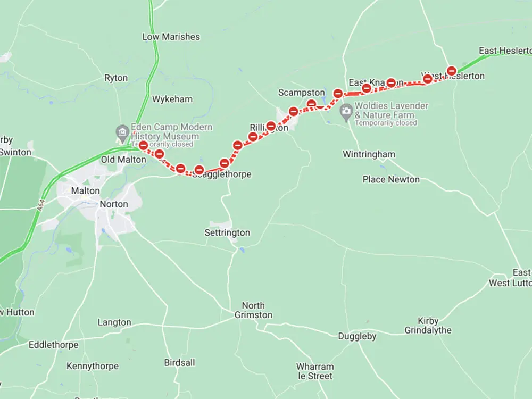This screenshot has width=532, height=399.
Task: Click the Eden Camp Modern History Museum text
Action: (x=172, y=131)
